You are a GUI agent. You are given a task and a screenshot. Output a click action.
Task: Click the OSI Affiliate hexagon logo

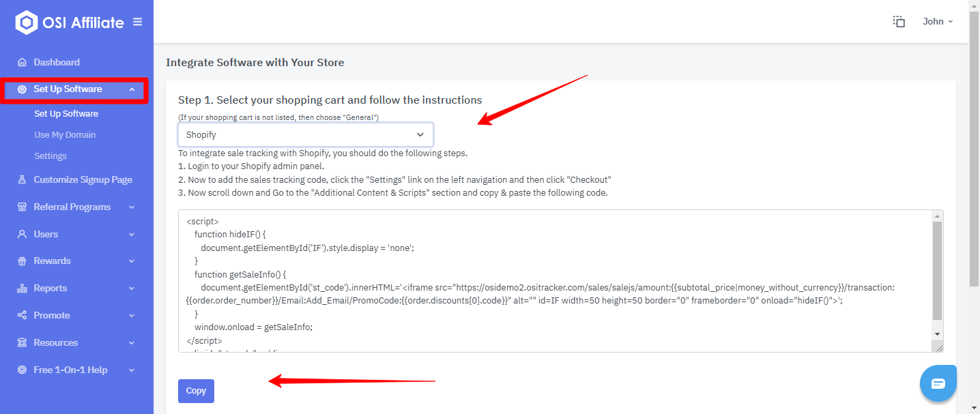[x=26, y=23]
